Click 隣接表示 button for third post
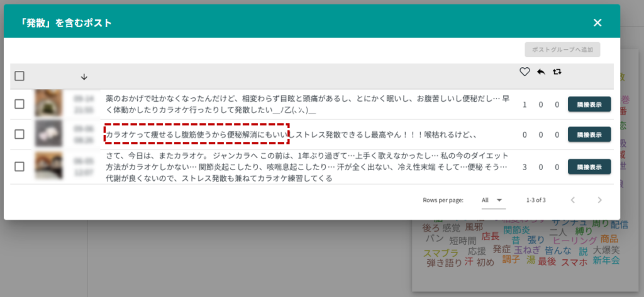 [x=589, y=166]
